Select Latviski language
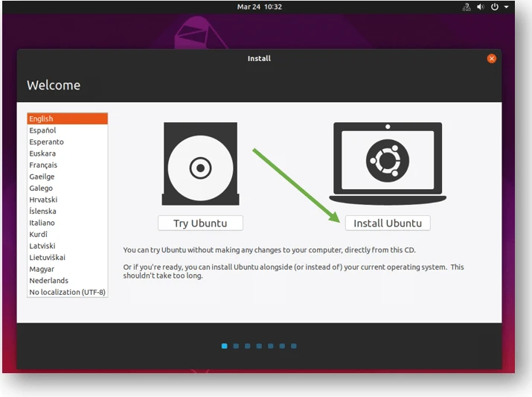 pyautogui.click(x=67, y=246)
